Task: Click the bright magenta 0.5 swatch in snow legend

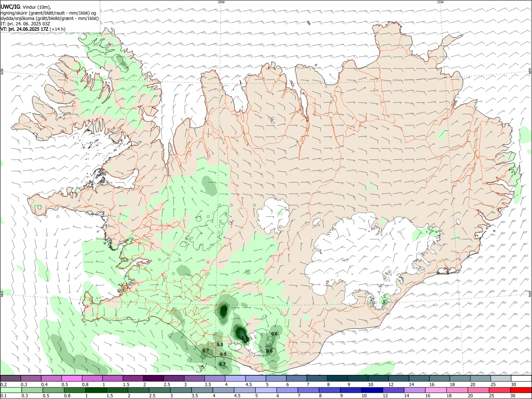Action: coord(71,379)
